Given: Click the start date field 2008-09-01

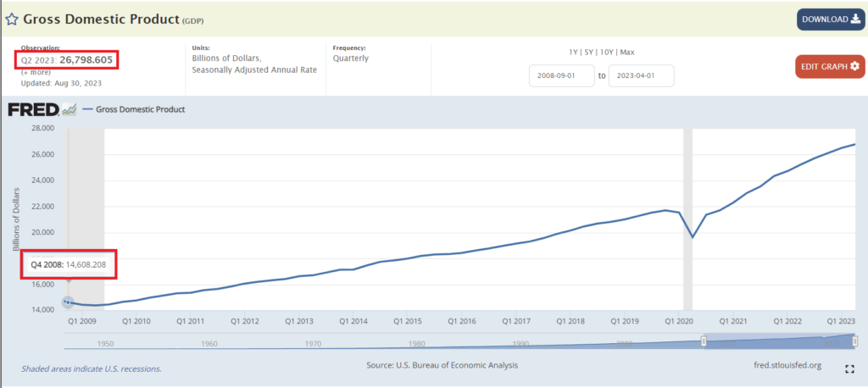Looking at the screenshot, I should click(559, 76).
